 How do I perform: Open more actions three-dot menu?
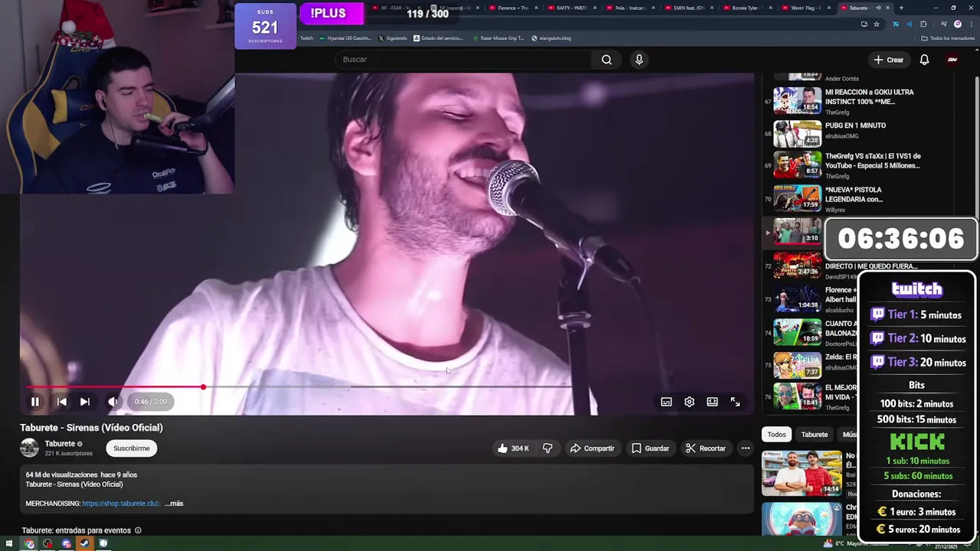pos(745,448)
